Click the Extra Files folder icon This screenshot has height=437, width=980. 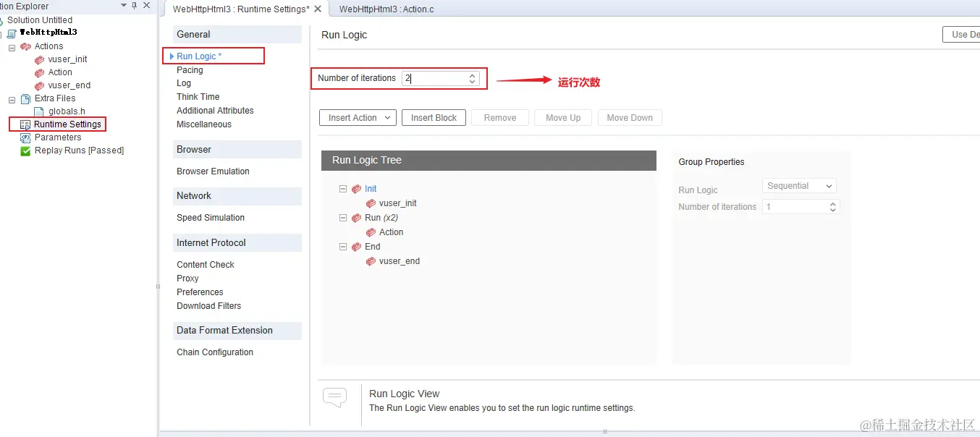[x=25, y=98]
